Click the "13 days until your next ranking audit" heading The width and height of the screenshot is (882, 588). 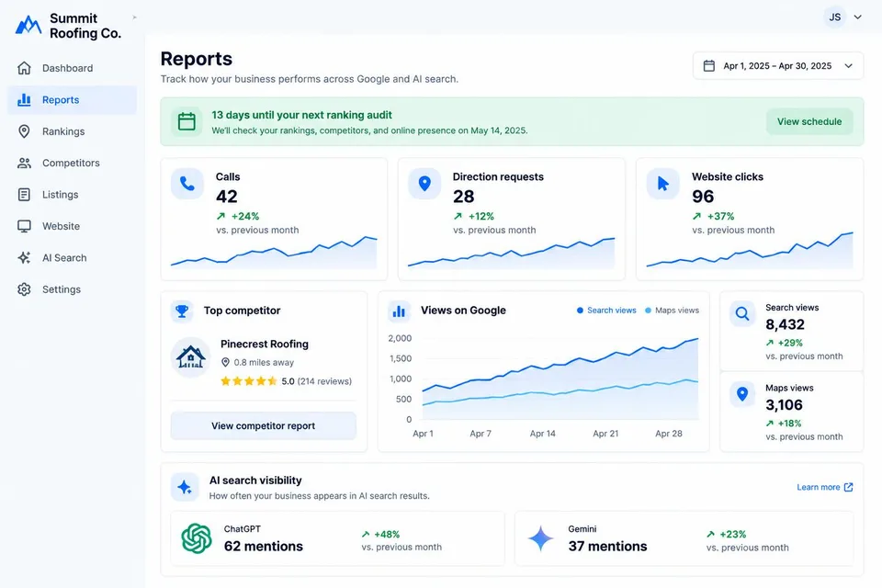[301, 115]
